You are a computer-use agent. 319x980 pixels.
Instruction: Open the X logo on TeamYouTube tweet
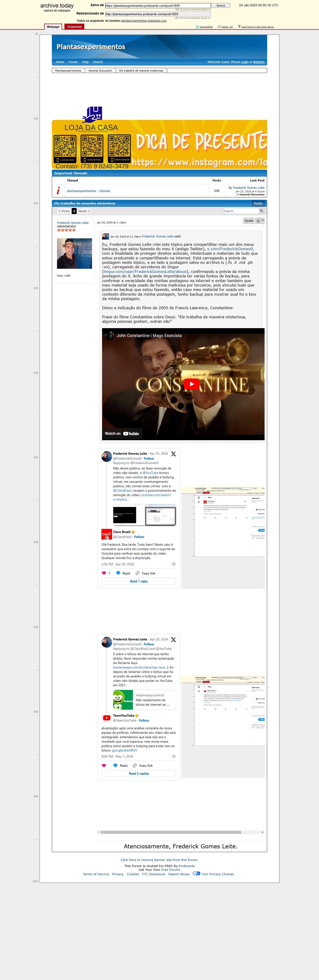[x=173, y=640]
